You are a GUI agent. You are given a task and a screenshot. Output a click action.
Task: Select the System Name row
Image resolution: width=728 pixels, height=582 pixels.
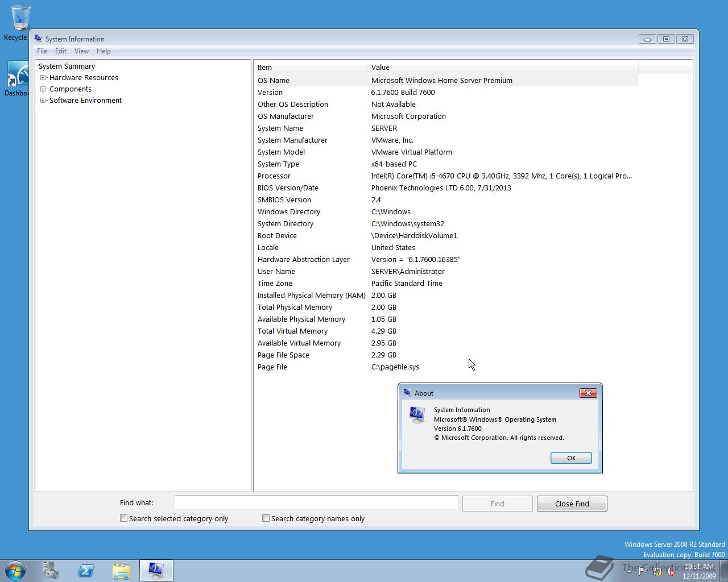[x=446, y=128]
